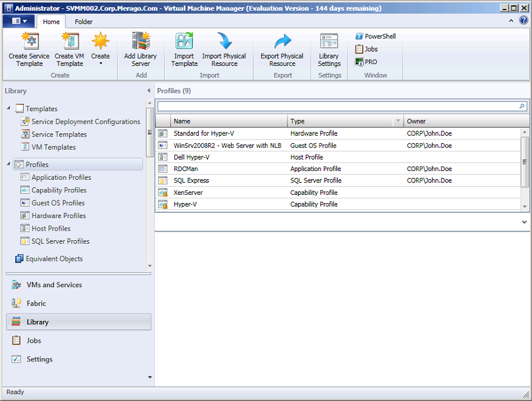The height and width of the screenshot is (401, 532).
Task: Click the workspace list overflow arrow
Action: (150, 377)
